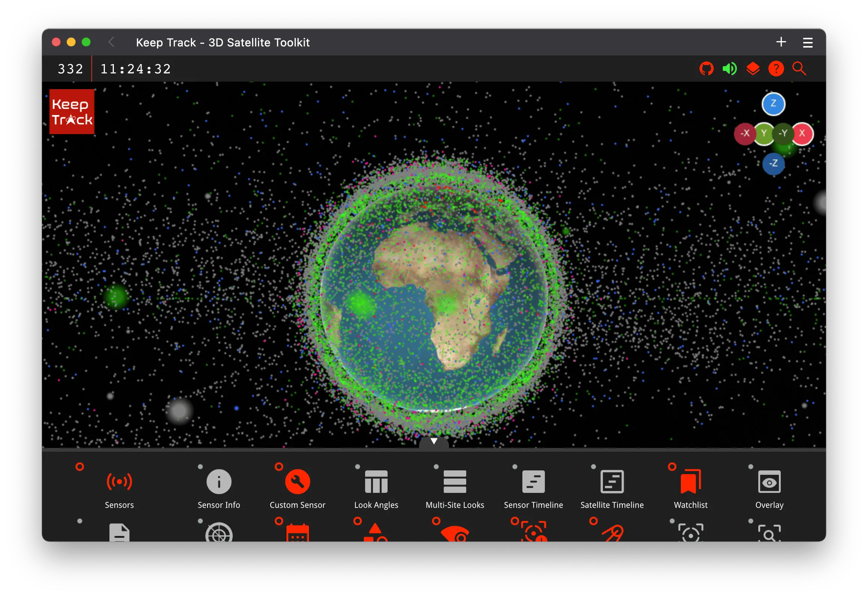Open GitHub link for Keep Track
Image resolution: width=868 pixels, height=597 pixels.
[709, 69]
